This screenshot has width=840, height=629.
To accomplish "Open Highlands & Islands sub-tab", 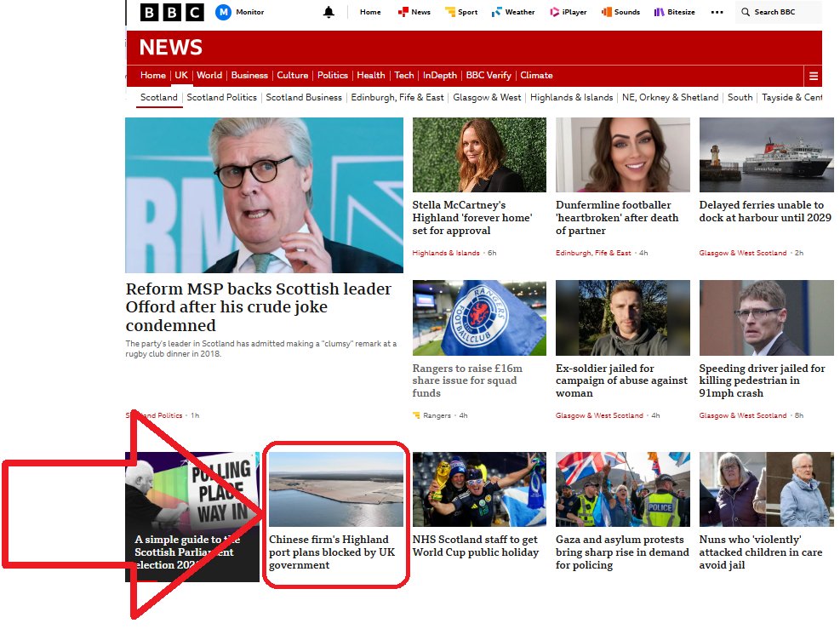I will coord(571,98).
